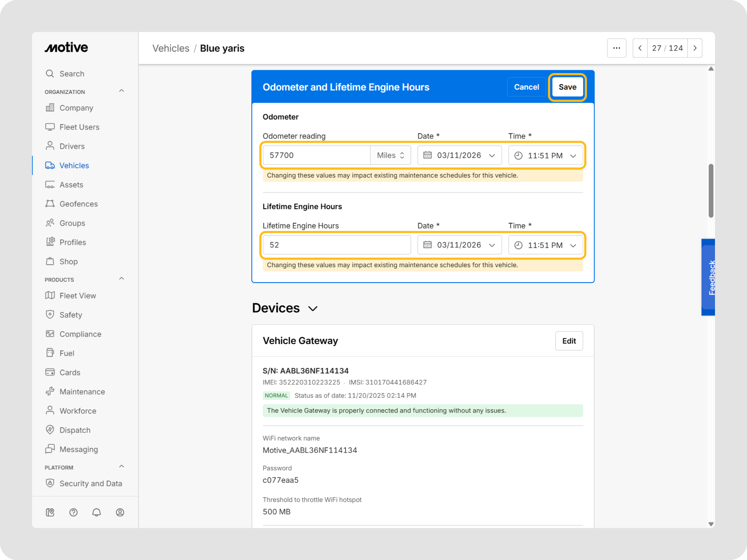Click the vertical page scrollbar thumb
Image resolution: width=747 pixels, height=560 pixels.
[x=711, y=191]
